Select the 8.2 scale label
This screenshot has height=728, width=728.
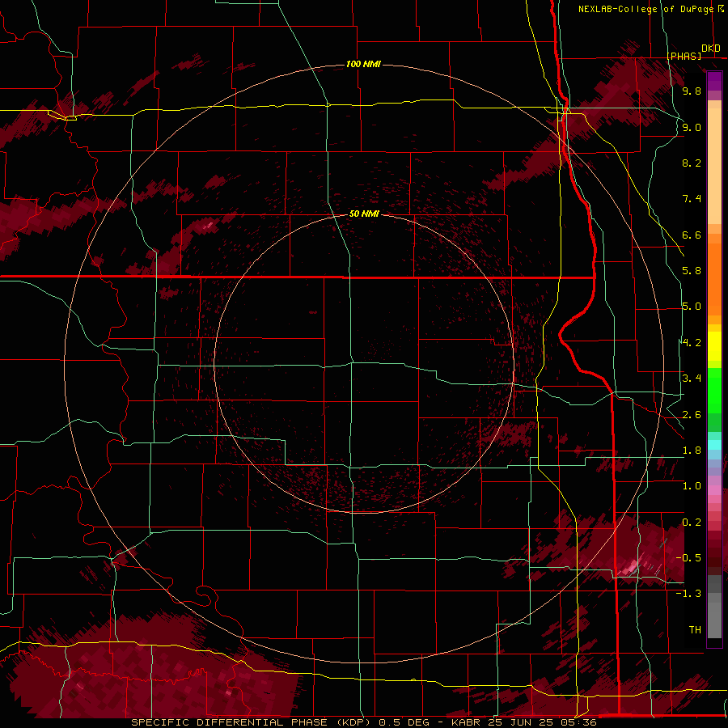pyautogui.click(x=692, y=163)
